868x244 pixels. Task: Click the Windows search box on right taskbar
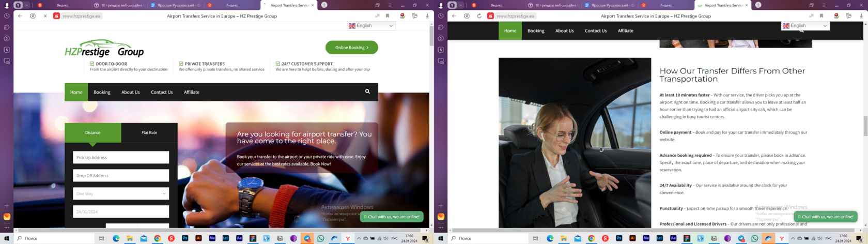pos(488,238)
